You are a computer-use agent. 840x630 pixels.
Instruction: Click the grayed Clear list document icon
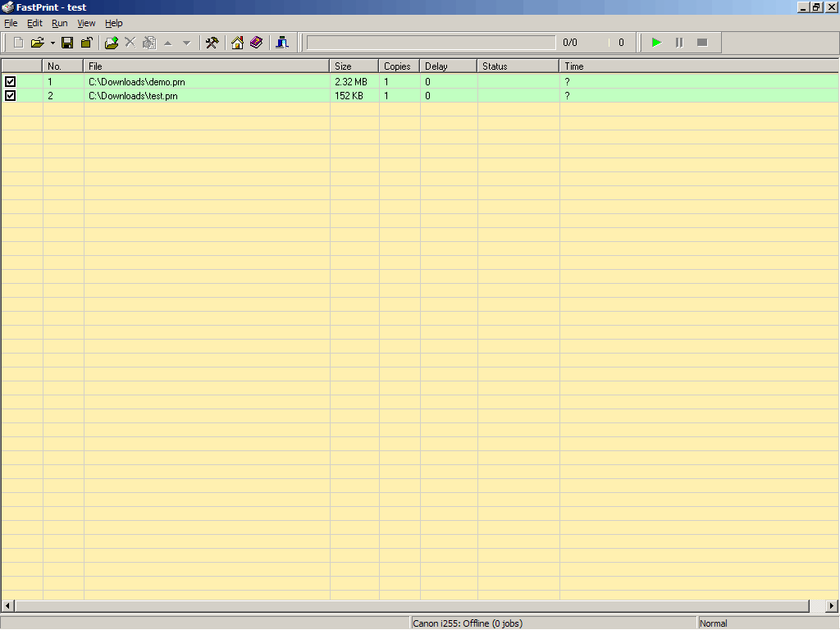(149, 43)
